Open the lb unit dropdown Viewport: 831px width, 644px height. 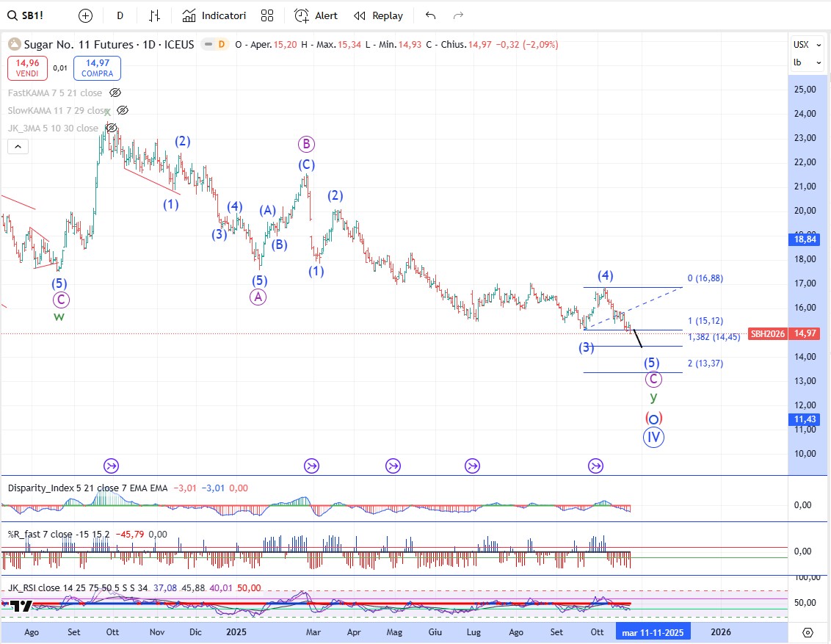(x=808, y=62)
